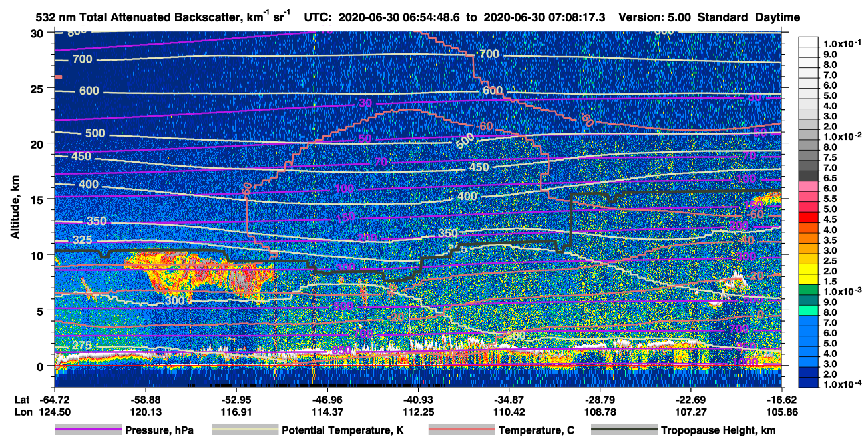Click the 275 potential temperature contour label
The height and width of the screenshot is (445, 868).
point(81,345)
